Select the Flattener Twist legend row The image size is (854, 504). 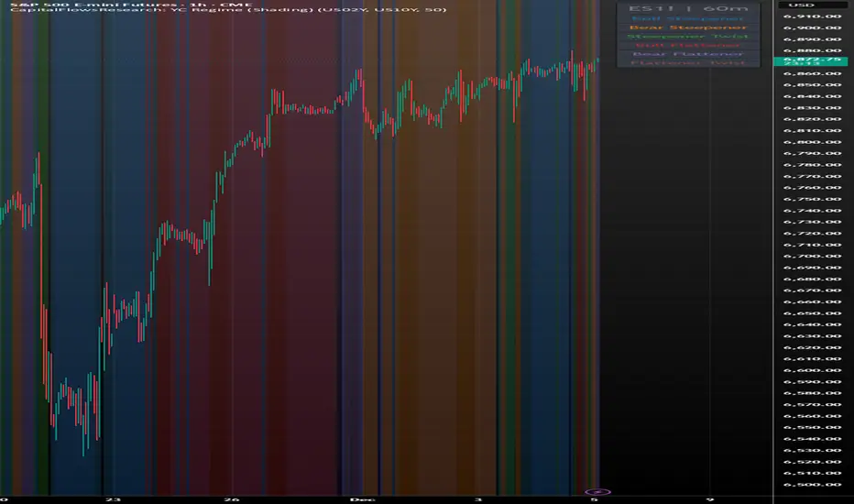688,62
